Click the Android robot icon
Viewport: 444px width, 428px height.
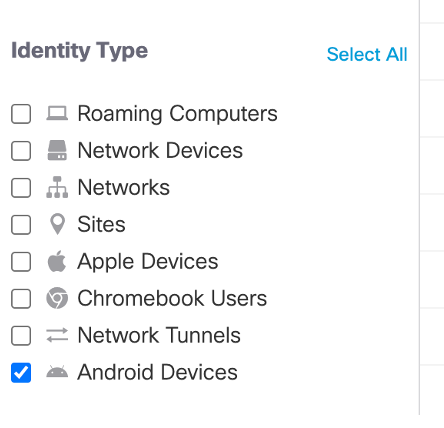[57, 372]
